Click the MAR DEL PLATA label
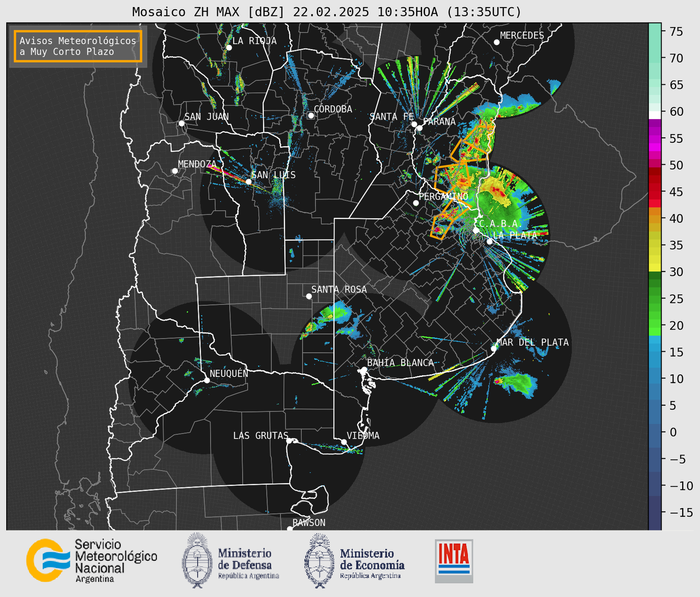The height and width of the screenshot is (597, 700). 532,343
